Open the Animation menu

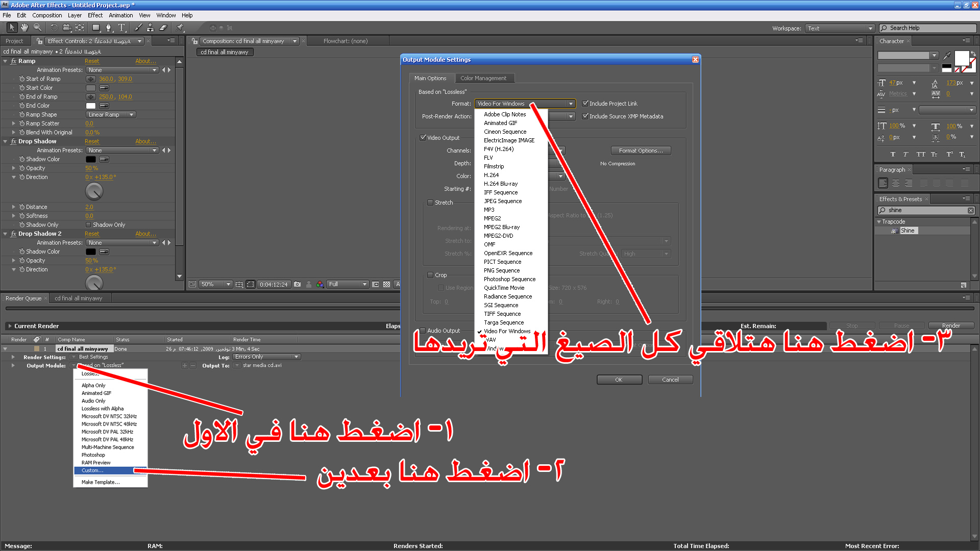coord(120,15)
